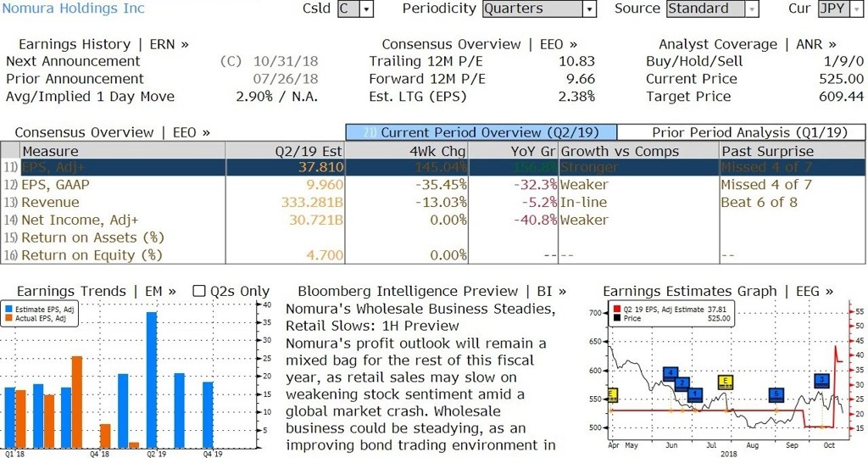
Task: Select the Revenue row label
Action: [50, 203]
